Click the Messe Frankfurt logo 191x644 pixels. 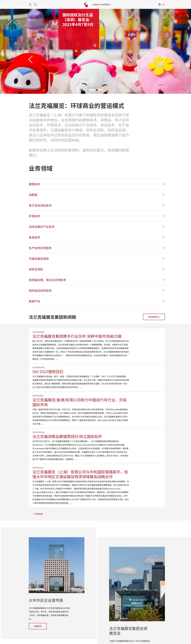point(86,4)
